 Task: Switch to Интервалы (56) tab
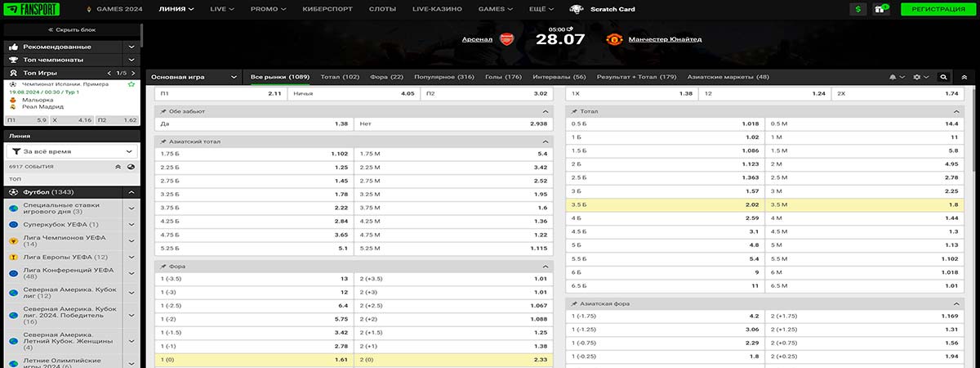(559, 77)
